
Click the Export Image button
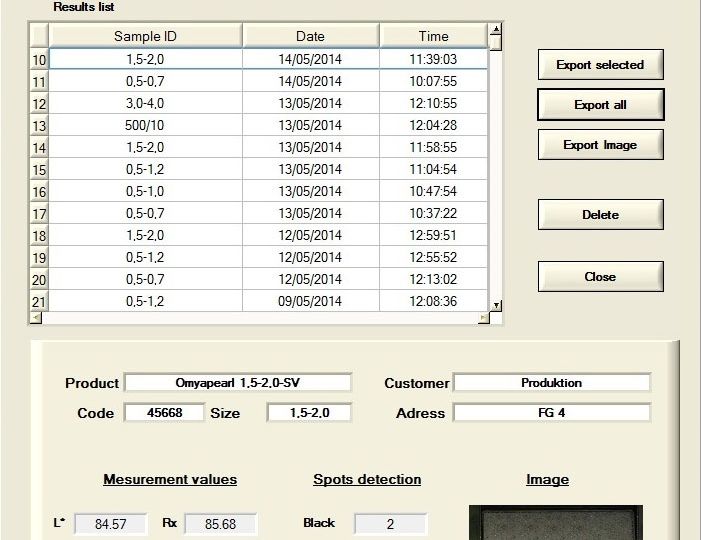click(x=600, y=145)
